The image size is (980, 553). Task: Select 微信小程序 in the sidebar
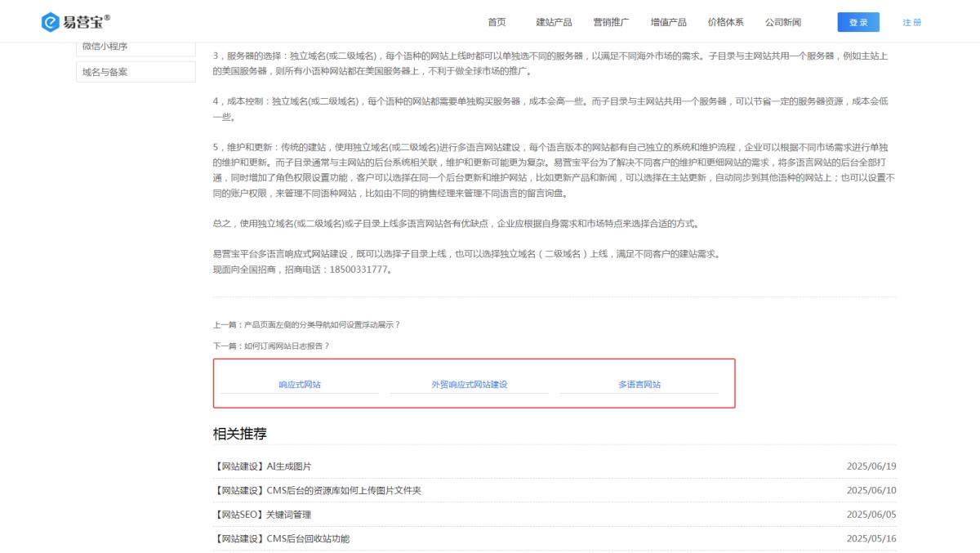point(136,47)
